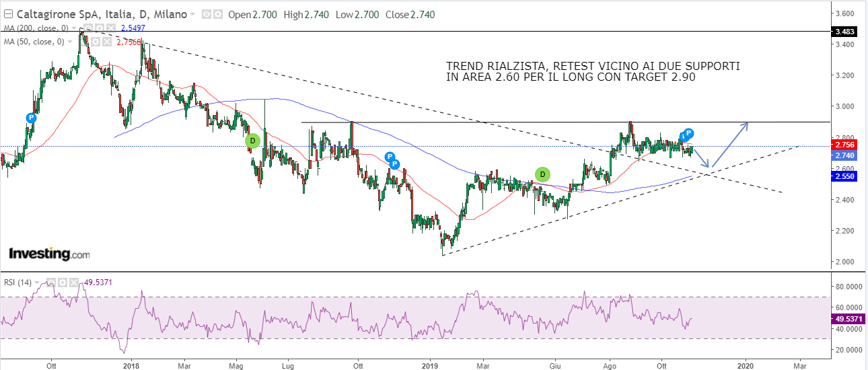
Task: Click the lower blue P marker near Nov 2018
Action: 395,163
